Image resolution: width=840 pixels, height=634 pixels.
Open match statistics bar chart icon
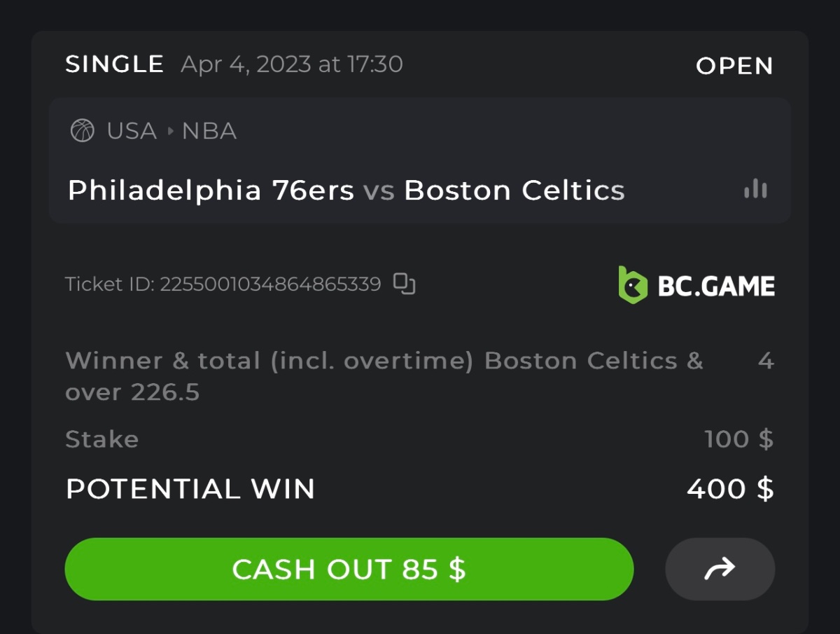coord(755,189)
